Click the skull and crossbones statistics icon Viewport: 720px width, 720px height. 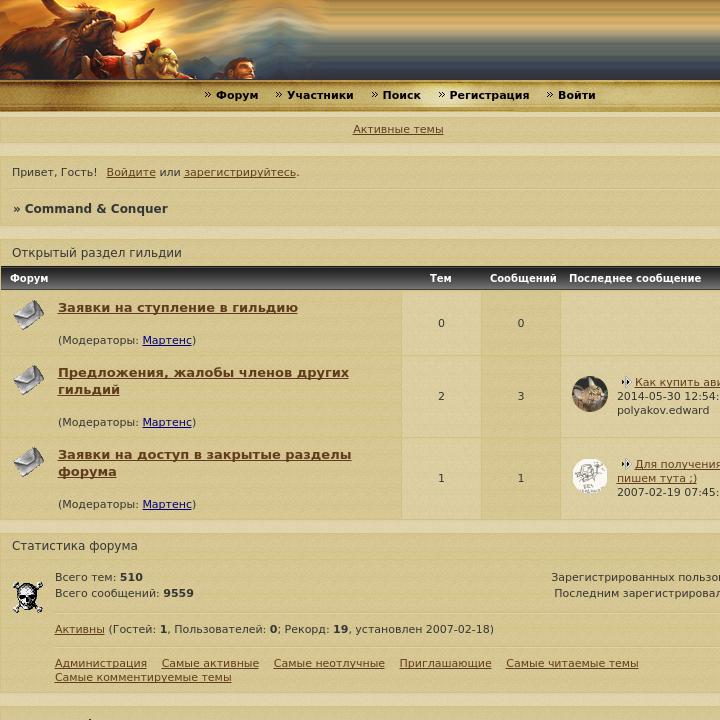[x=28, y=597]
